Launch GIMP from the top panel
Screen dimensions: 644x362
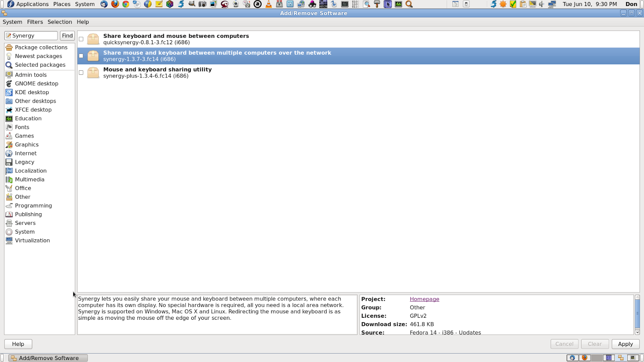(x=192, y=4)
